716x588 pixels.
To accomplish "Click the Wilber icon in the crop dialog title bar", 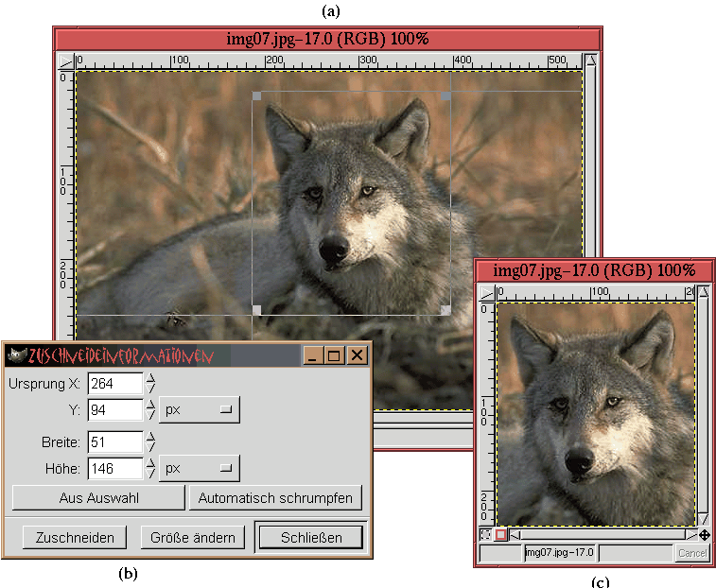I will click(16, 355).
